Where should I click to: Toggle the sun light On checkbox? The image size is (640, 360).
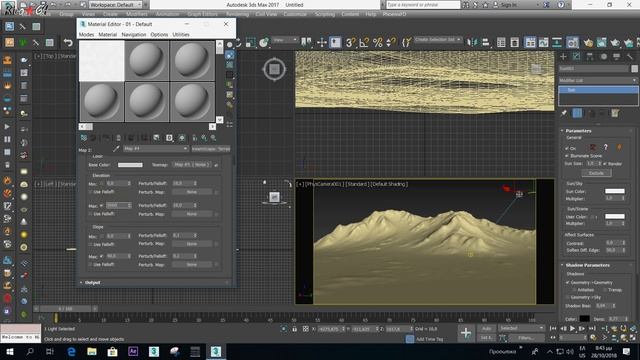pyautogui.click(x=567, y=148)
